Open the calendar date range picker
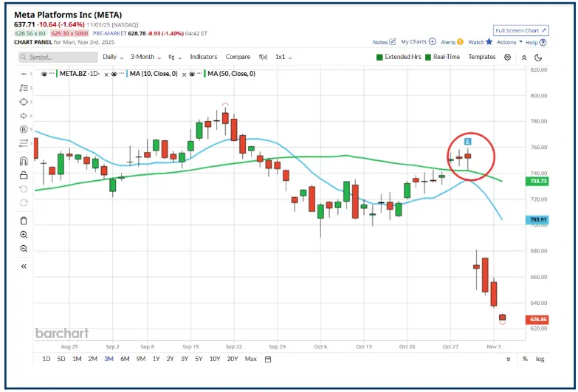The height and width of the screenshot is (392, 578). (x=268, y=359)
